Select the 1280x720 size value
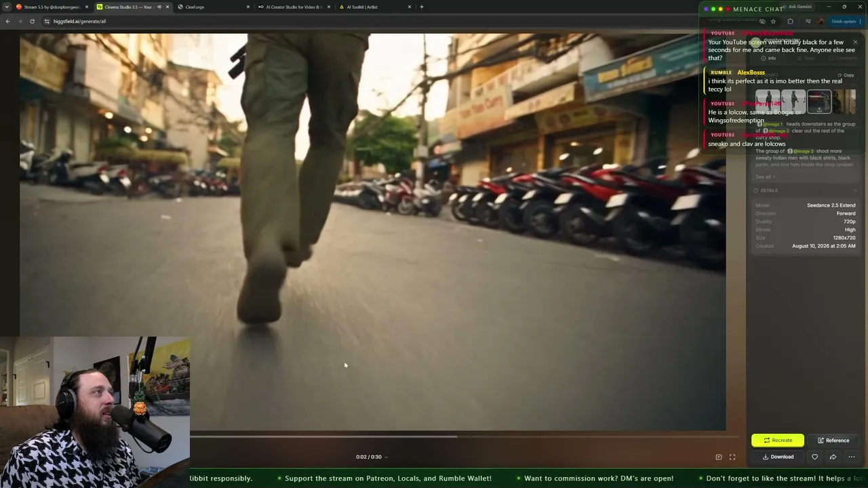 844,238
